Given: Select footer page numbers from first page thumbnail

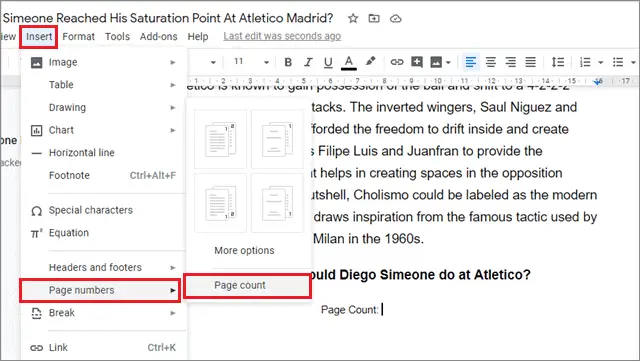Looking at the screenshot, I should coord(220,203).
